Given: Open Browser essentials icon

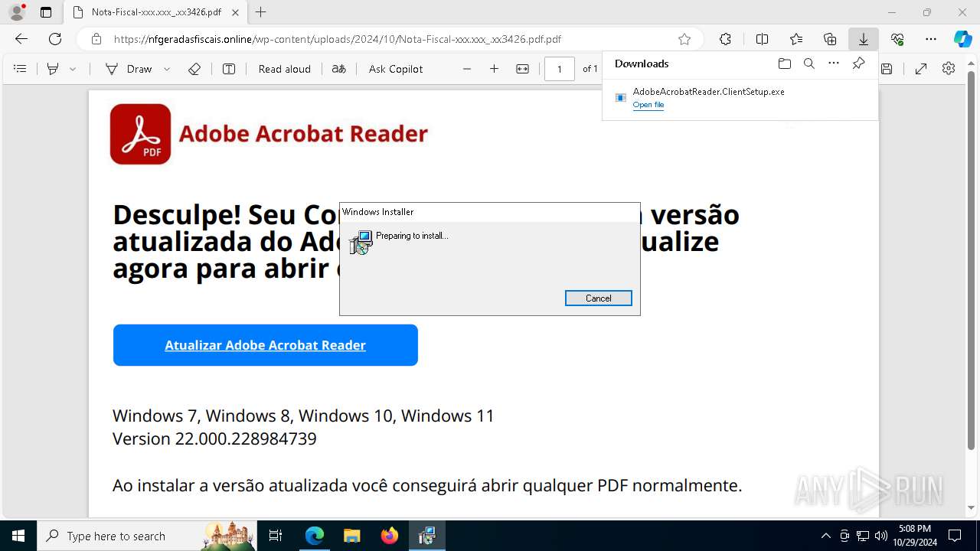Looking at the screenshot, I should [897, 39].
